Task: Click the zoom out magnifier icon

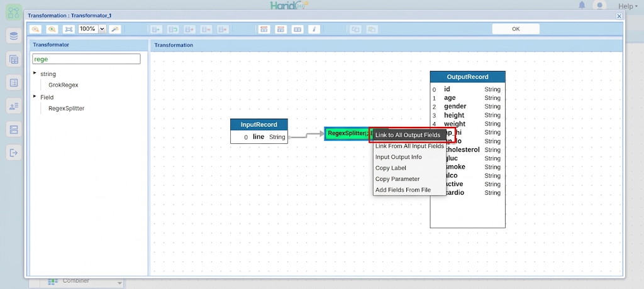Action: 36,29
